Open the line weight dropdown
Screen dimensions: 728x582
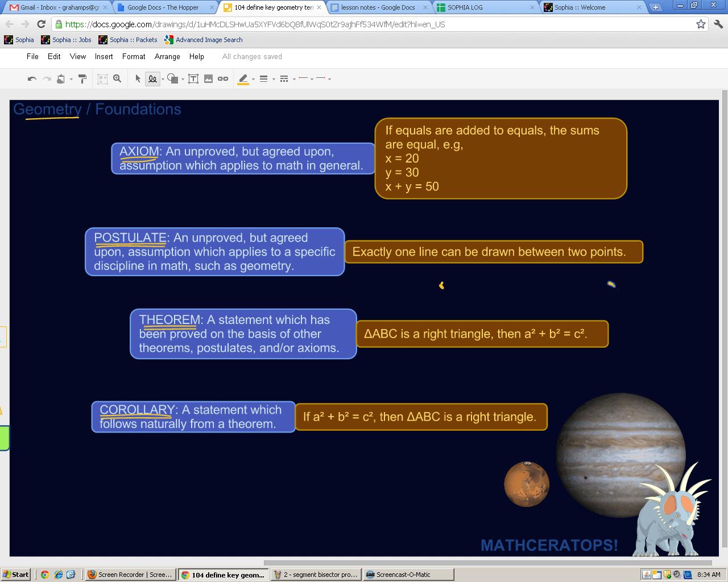coord(264,79)
